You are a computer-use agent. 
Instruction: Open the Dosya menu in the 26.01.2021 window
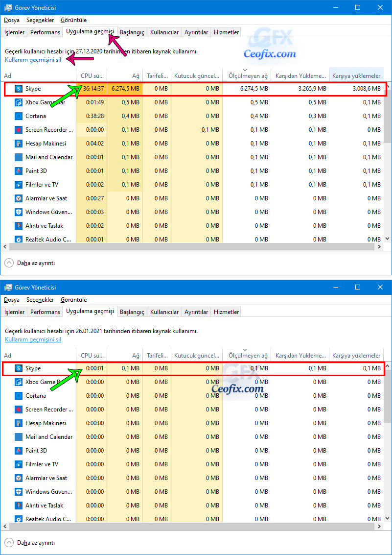click(x=12, y=300)
